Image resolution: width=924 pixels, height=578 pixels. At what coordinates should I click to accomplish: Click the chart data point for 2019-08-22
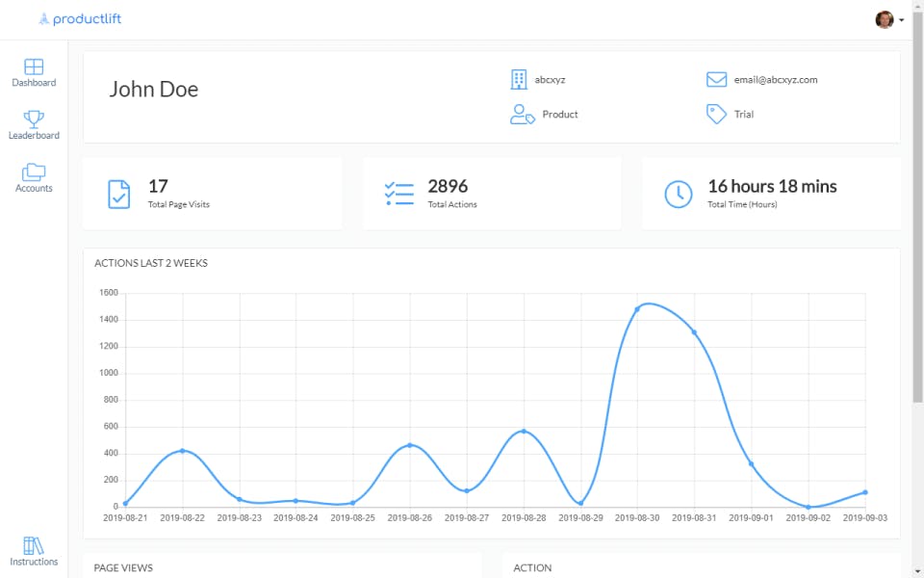click(x=182, y=451)
